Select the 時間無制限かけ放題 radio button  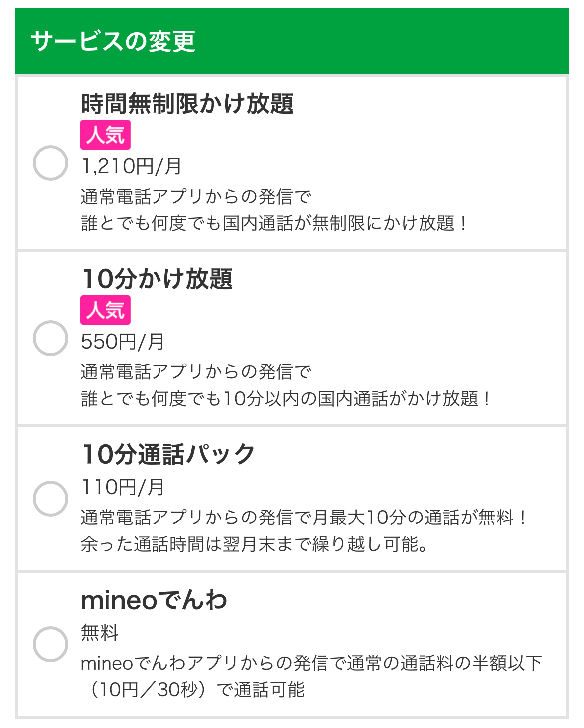point(51,163)
